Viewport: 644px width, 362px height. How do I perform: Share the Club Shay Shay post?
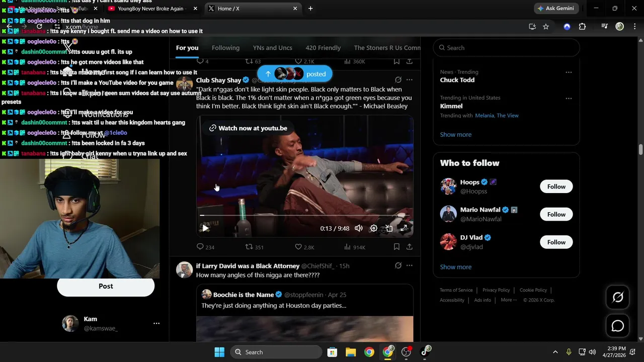pyautogui.click(x=410, y=247)
